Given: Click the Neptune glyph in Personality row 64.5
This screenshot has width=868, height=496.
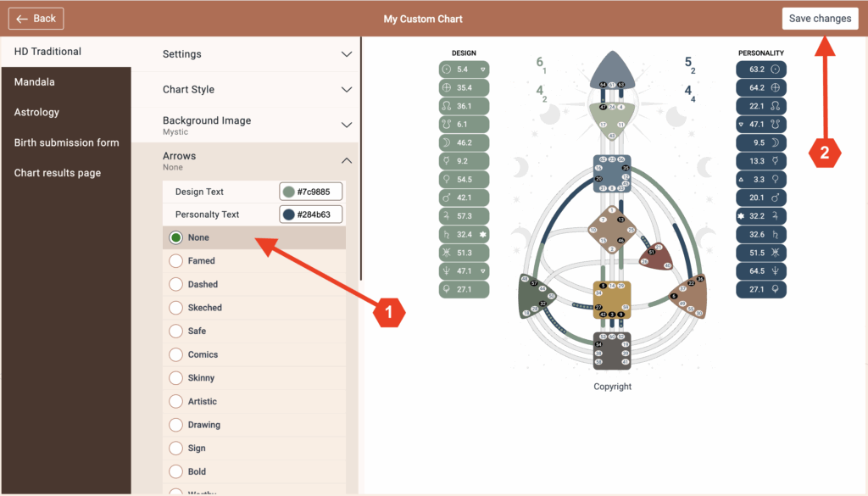Looking at the screenshot, I should [773, 271].
